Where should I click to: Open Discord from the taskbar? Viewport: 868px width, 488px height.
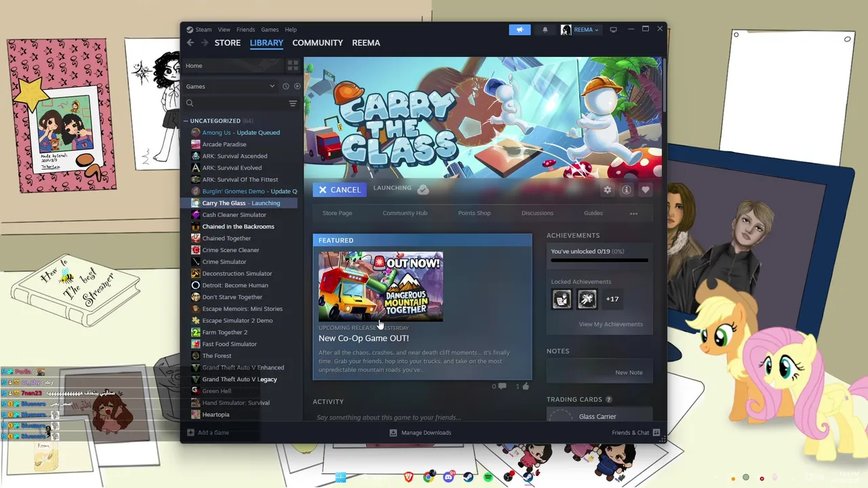(448, 477)
